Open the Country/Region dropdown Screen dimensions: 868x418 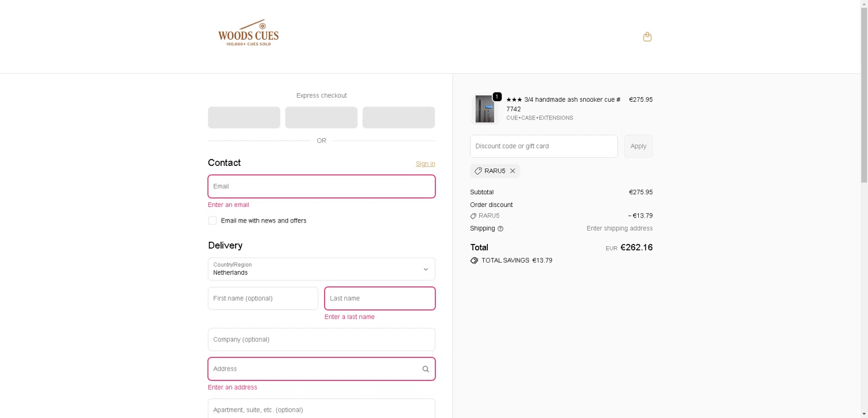tap(322, 269)
